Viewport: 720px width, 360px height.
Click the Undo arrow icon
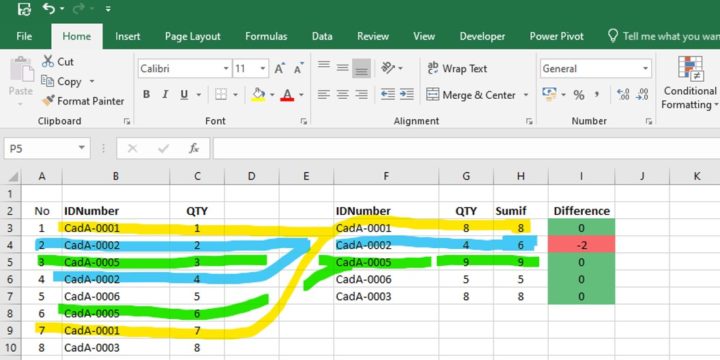(49, 8)
